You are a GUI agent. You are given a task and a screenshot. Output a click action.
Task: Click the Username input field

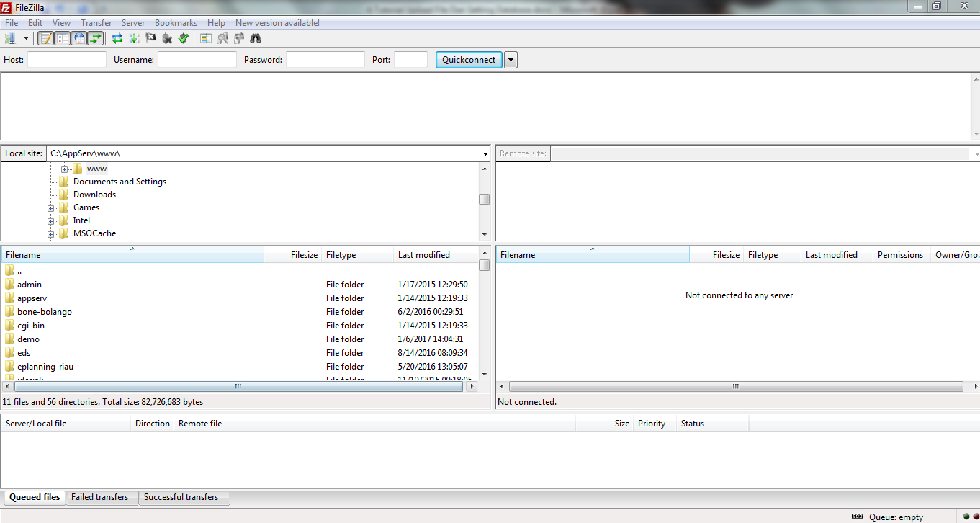point(197,60)
